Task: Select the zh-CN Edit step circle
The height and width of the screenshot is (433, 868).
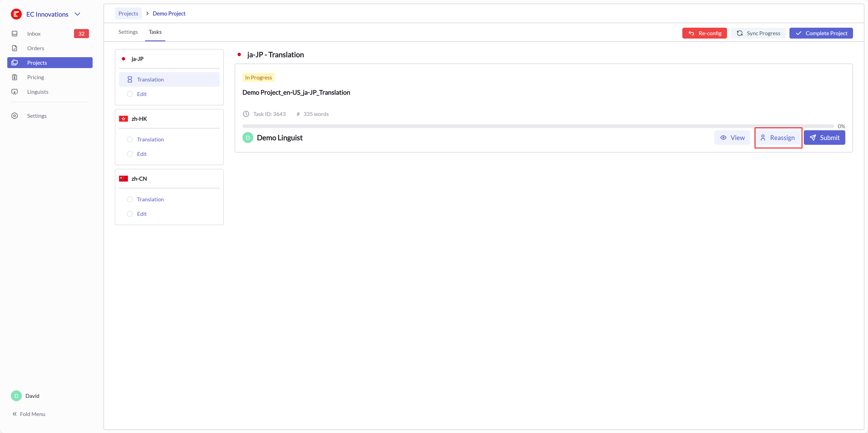Action: [x=130, y=214]
